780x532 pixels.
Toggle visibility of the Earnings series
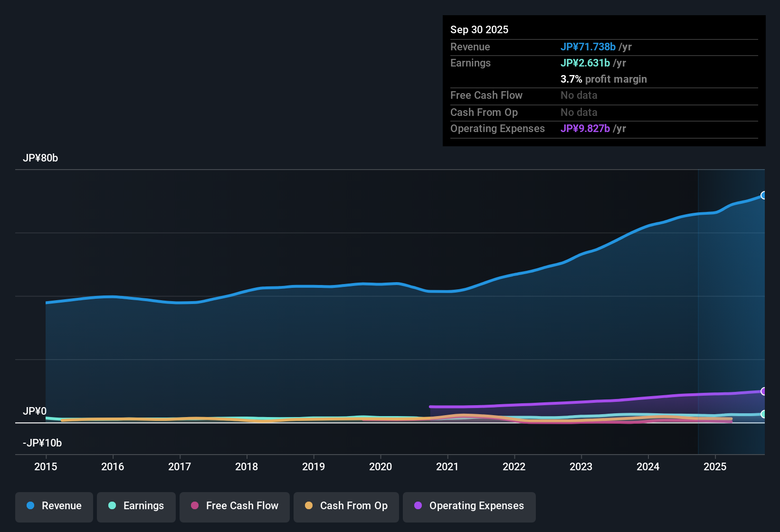click(136, 506)
